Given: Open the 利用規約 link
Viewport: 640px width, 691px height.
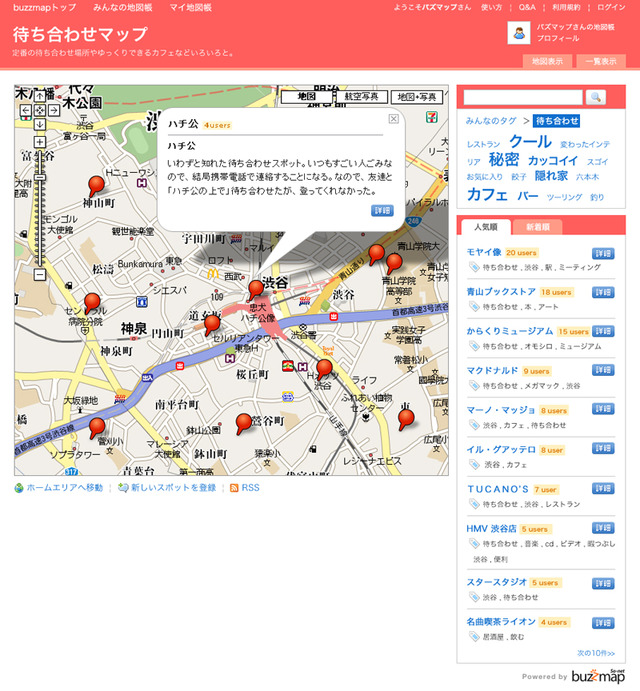Looking at the screenshot, I should click(566, 7).
